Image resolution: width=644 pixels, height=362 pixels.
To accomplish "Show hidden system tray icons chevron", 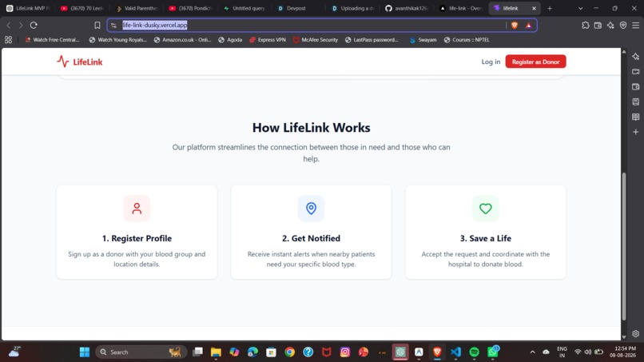I will click(532, 352).
